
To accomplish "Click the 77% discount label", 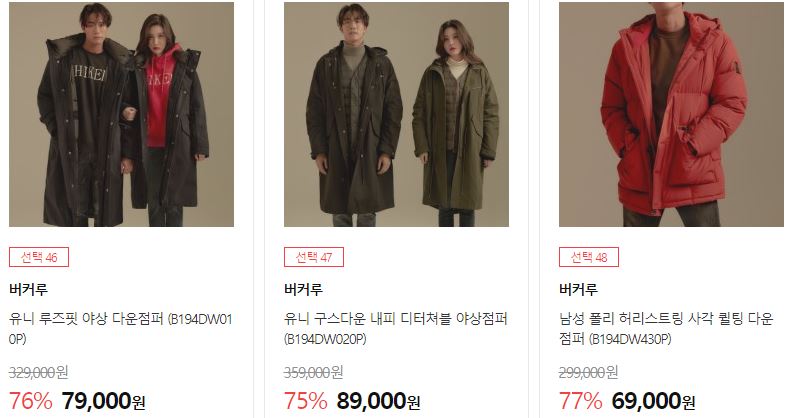I will click(581, 401).
